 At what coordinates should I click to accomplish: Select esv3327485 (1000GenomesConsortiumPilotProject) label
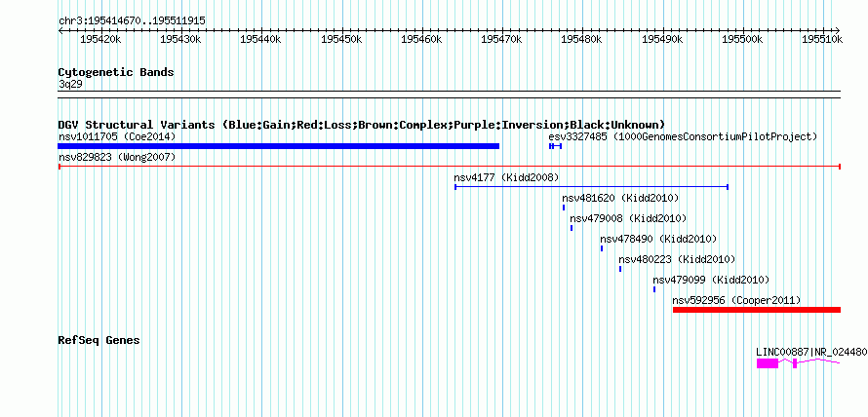(683, 136)
